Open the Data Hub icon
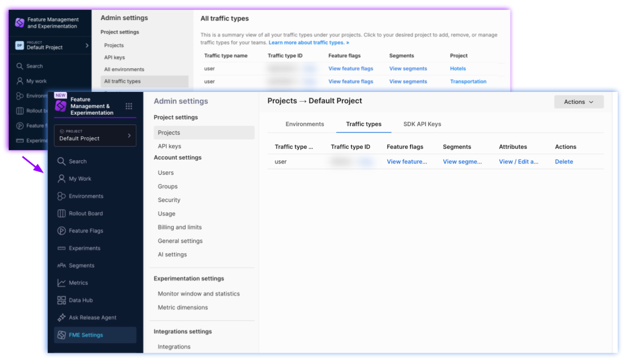This screenshot has width=628, height=364. pyautogui.click(x=62, y=300)
